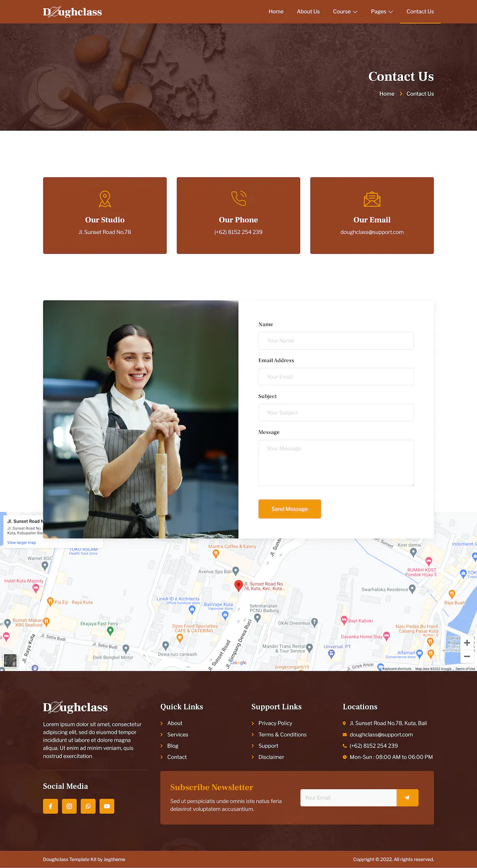477x868 pixels.
Task: Select Contact Us in navigation bar
Action: coord(420,12)
